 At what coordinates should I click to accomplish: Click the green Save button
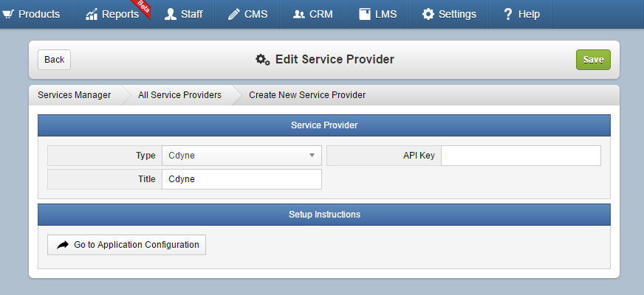point(593,60)
